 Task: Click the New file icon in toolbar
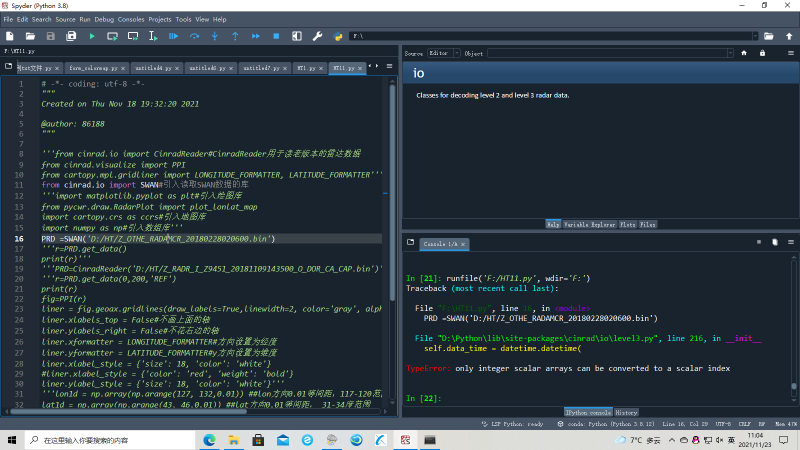pos(8,36)
